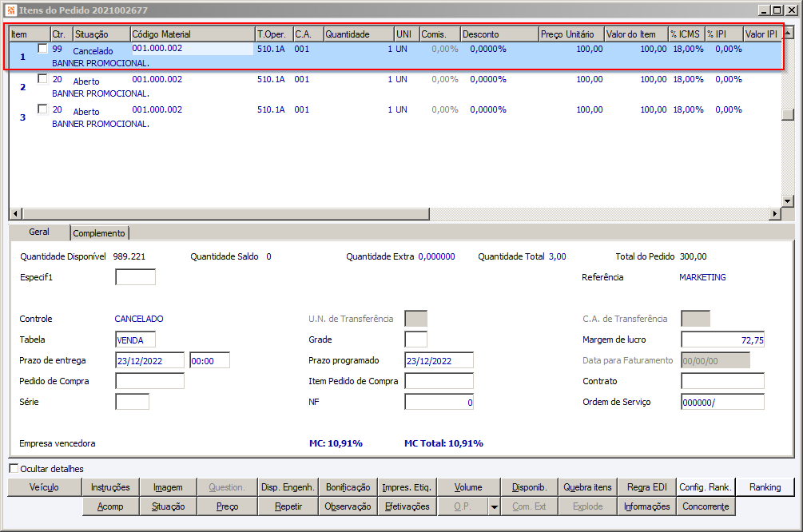Open the dropdown arrow beside O.P. button
The image size is (803, 532).
click(495, 506)
